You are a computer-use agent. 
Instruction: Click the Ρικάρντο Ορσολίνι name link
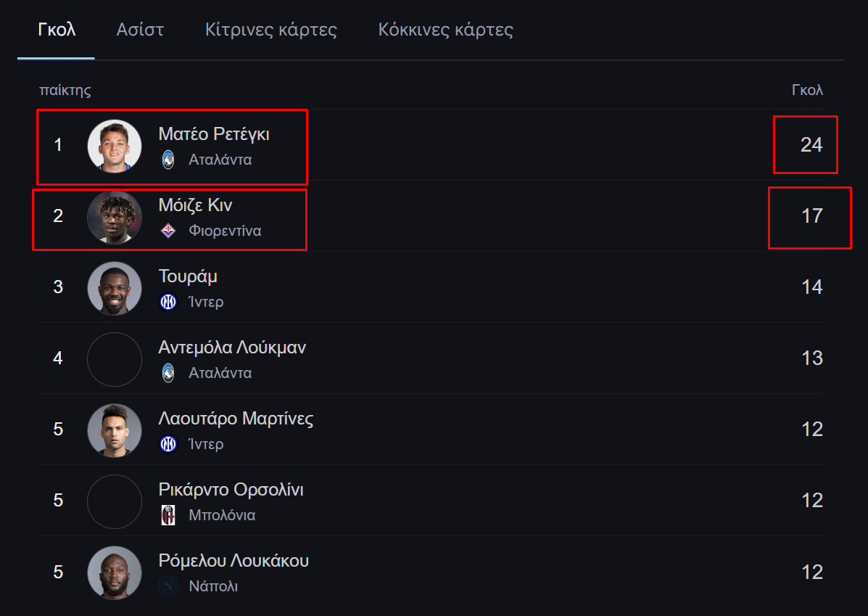[231, 490]
